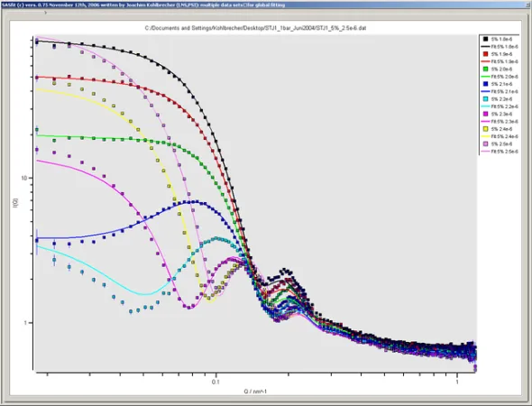
Task: Click the SASfit window title bar
Action: click(x=266, y=5)
